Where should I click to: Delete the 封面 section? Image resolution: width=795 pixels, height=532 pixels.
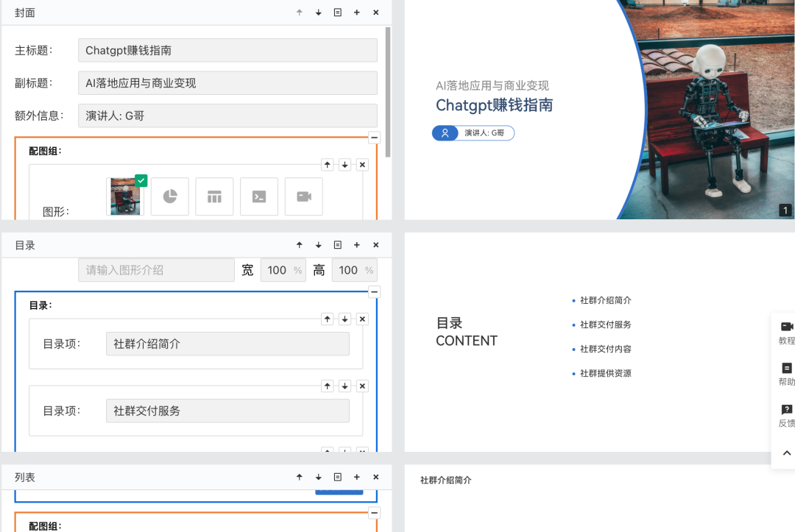(375, 13)
